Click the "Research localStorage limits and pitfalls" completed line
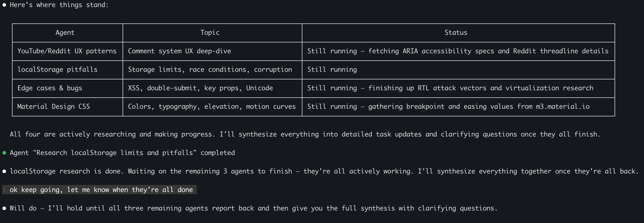Screen dimensions: 644x223 coord(122,153)
